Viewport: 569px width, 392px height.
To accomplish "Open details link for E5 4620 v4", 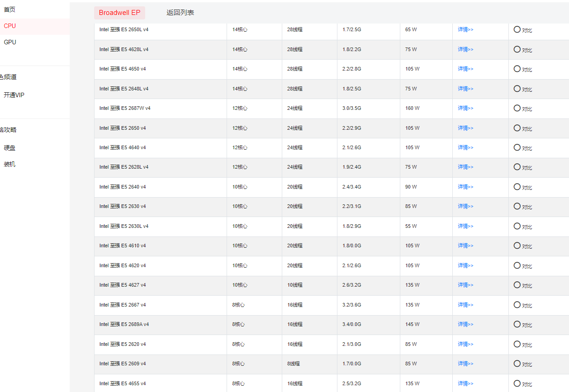I will 465,265.
